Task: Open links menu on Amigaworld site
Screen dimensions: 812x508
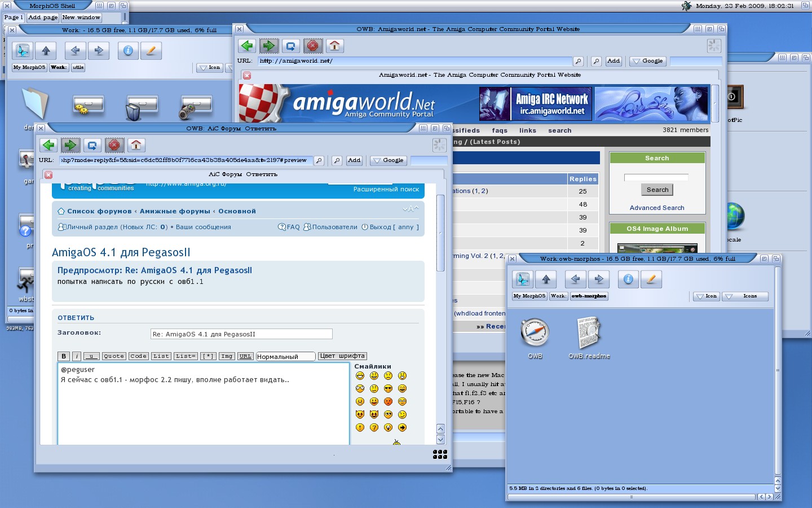Action: (528, 130)
